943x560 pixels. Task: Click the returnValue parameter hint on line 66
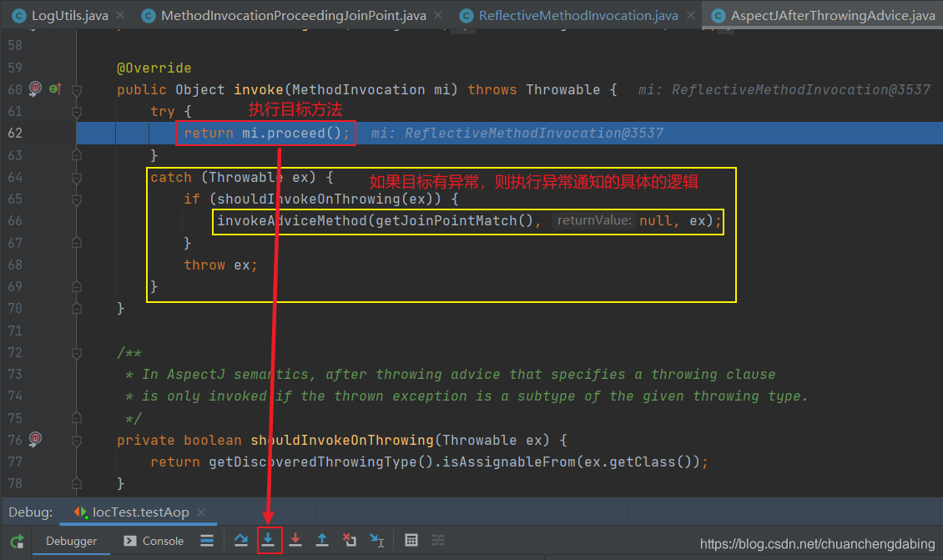(593, 221)
